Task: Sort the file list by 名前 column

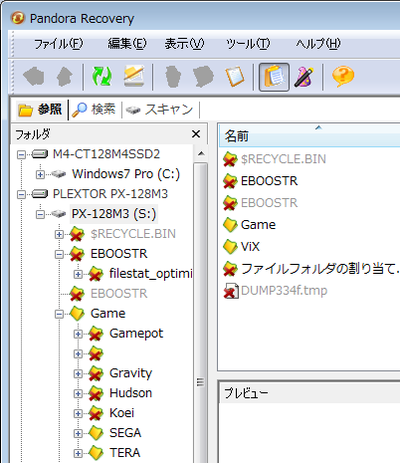Action: point(309,136)
